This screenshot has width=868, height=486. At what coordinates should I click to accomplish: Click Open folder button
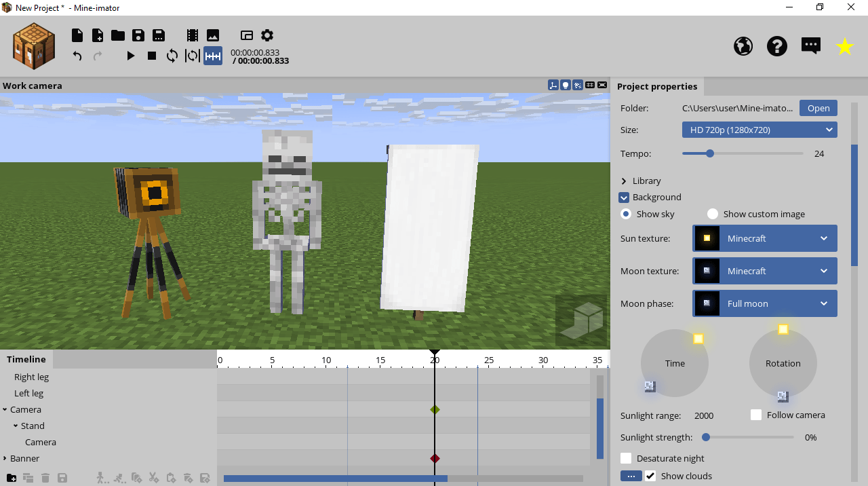(x=818, y=108)
